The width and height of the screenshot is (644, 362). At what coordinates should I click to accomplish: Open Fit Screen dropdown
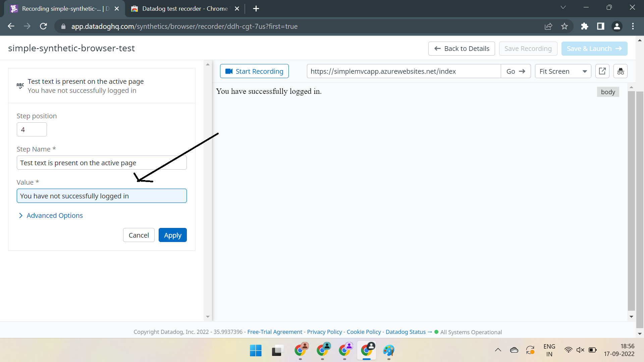[x=562, y=71]
